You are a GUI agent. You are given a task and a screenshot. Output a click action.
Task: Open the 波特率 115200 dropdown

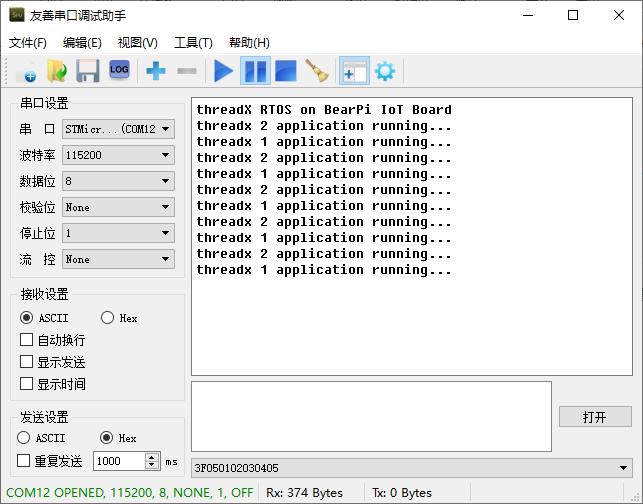pyautogui.click(x=118, y=155)
